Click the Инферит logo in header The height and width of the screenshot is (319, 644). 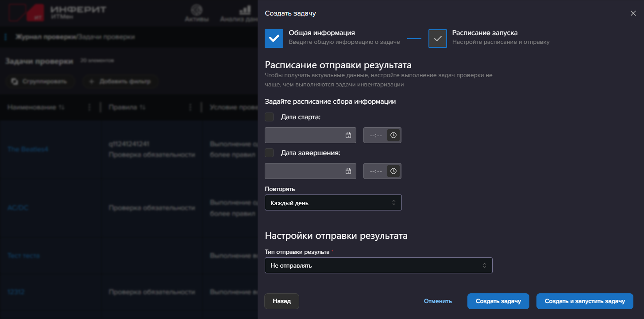[58, 13]
